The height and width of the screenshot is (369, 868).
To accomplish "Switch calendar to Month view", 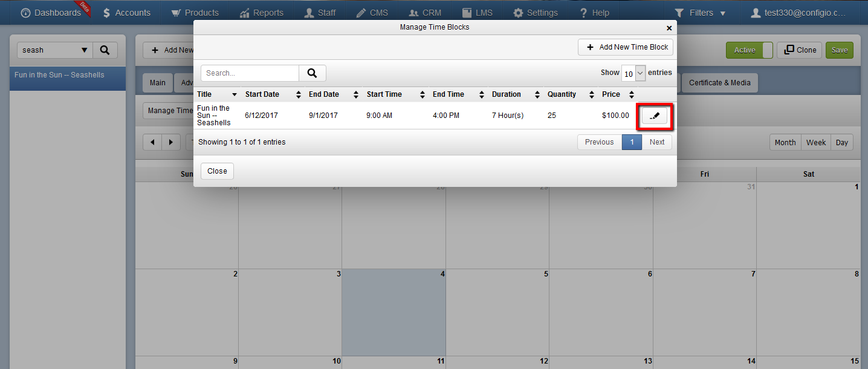I will (x=785, y=143).
